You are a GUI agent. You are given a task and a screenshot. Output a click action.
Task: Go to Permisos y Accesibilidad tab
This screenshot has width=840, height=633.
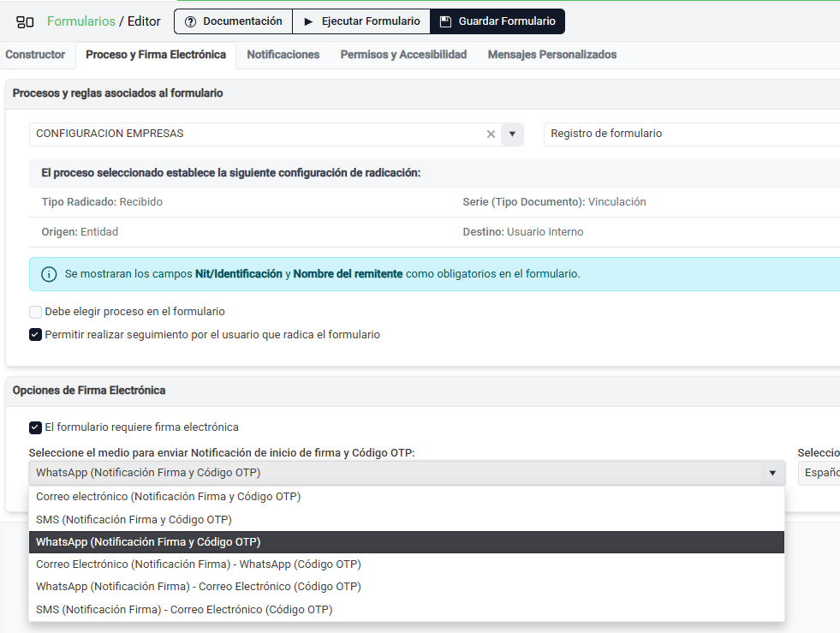point(403,55)
